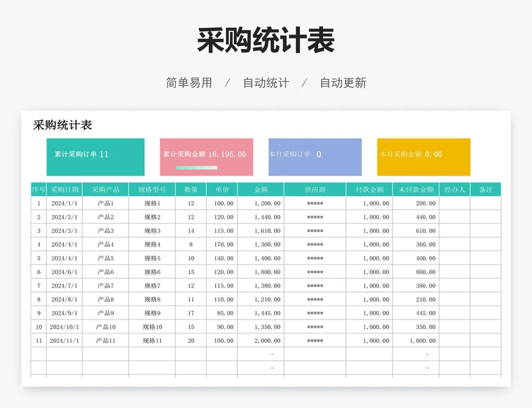Select the empty 经办人 cell in row 3

pos(455,231)
